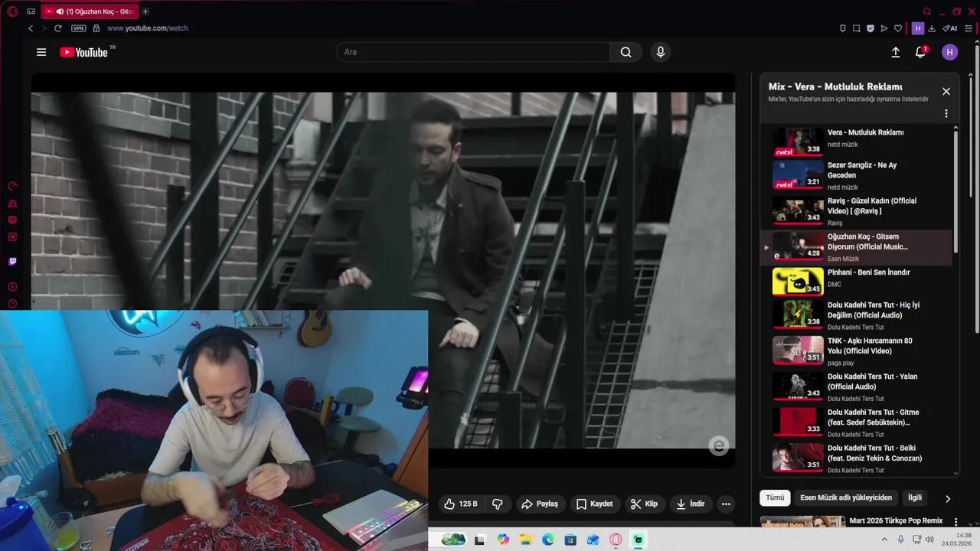Open a new browser tab
The image size is (980, 551).
[145, 11]
